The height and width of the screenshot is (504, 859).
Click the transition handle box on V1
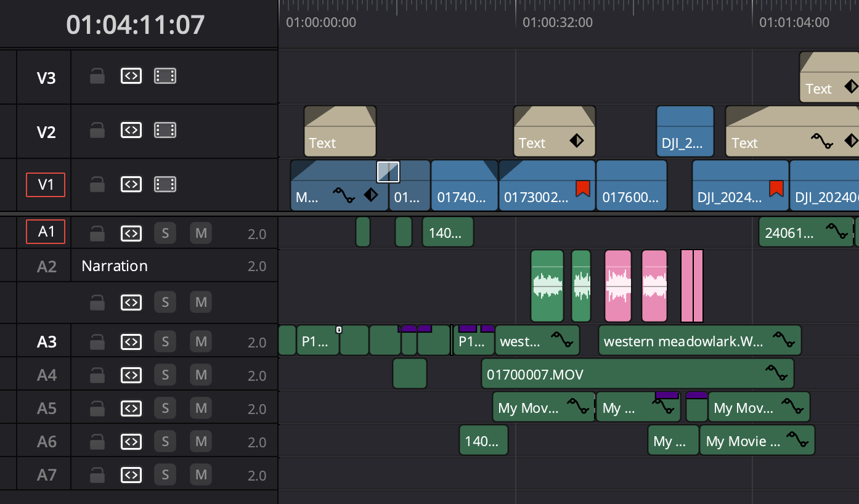coord(388,172)
